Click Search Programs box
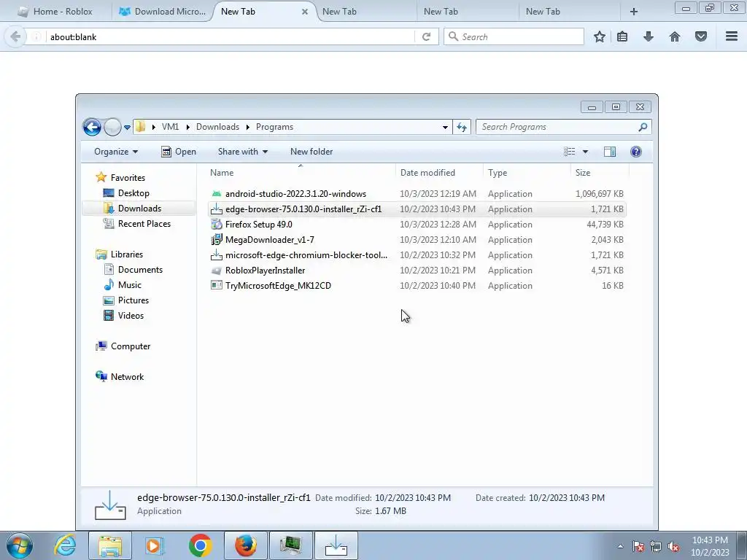This screenshot has height=560, width=747. pyautogui.click(x=563, y=127)
